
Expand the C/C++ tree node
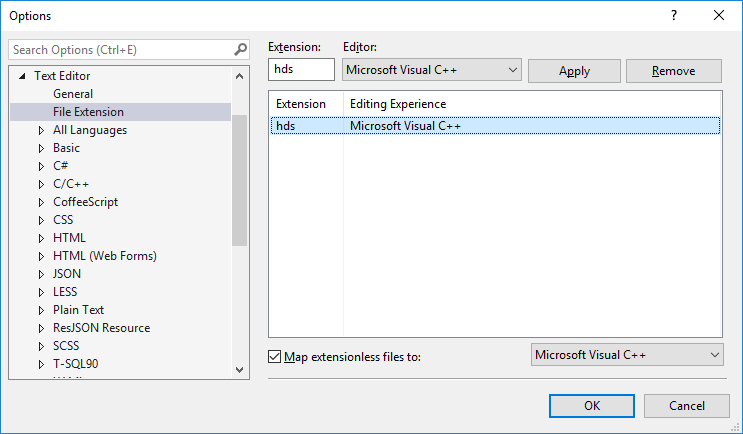(x=41, y=184)
